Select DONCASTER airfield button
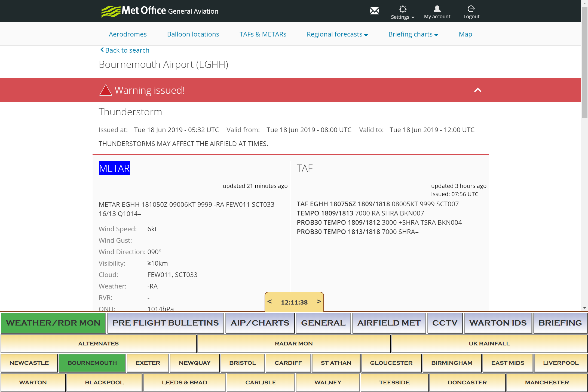The width and height of the screenshot is (588, 392). tap(467, 383)
